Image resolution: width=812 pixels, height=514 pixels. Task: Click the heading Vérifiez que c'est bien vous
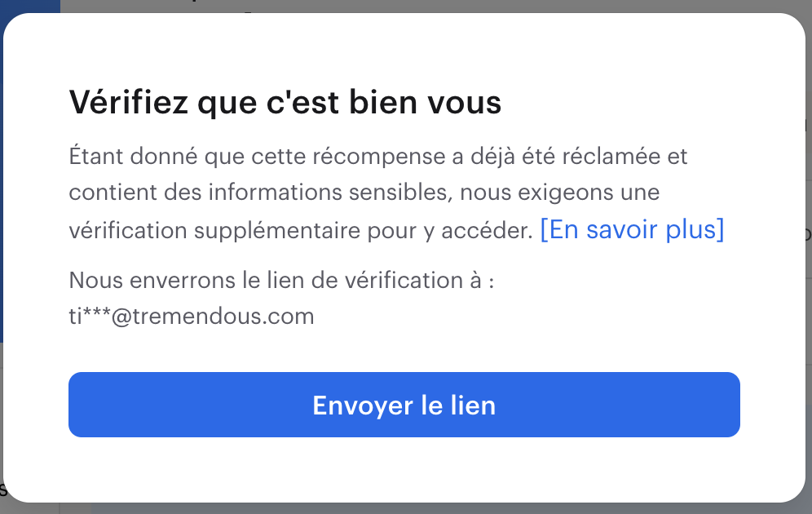click(x=285, y=103)
